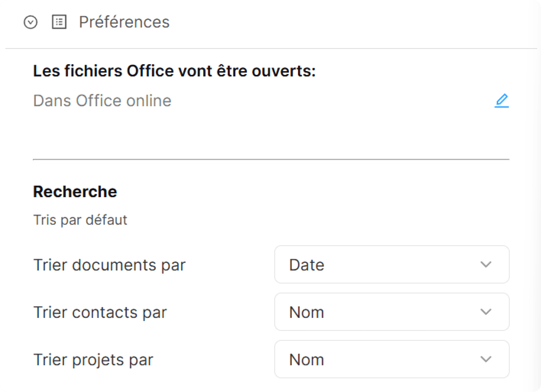Click the "Trier projets par" label

tap(93, 360)
